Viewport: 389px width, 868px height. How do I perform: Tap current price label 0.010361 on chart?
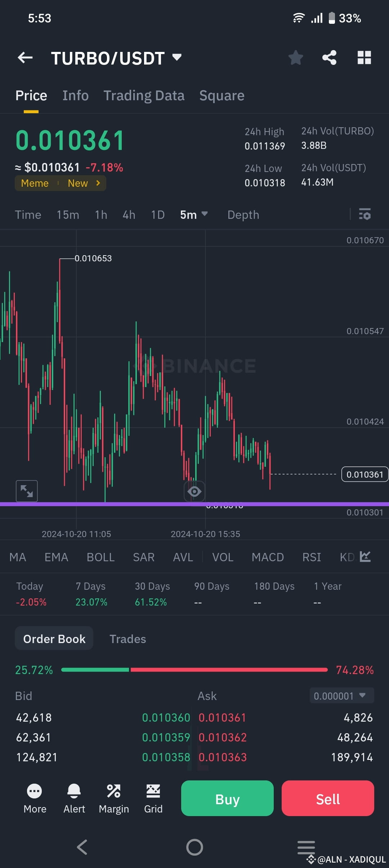pos(365,474)
